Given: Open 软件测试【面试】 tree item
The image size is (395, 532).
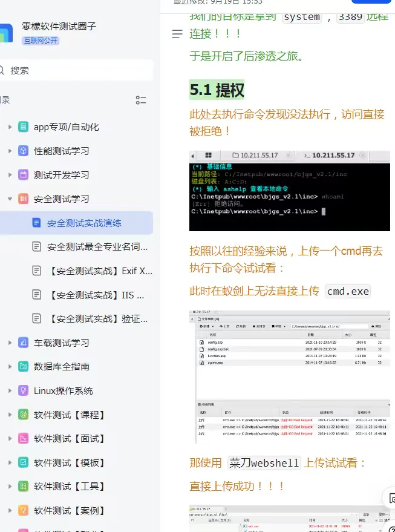Looking at the screenshot, I should pyautogui.click(x=70, y=439).
